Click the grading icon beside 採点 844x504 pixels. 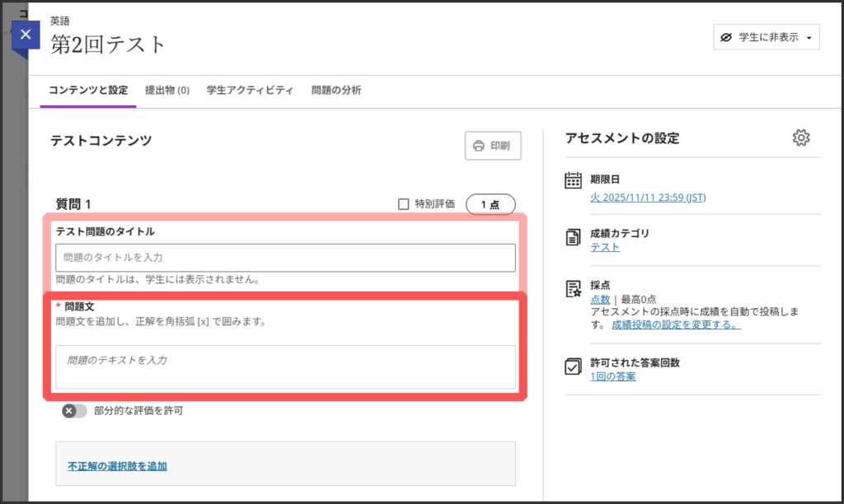573,288
